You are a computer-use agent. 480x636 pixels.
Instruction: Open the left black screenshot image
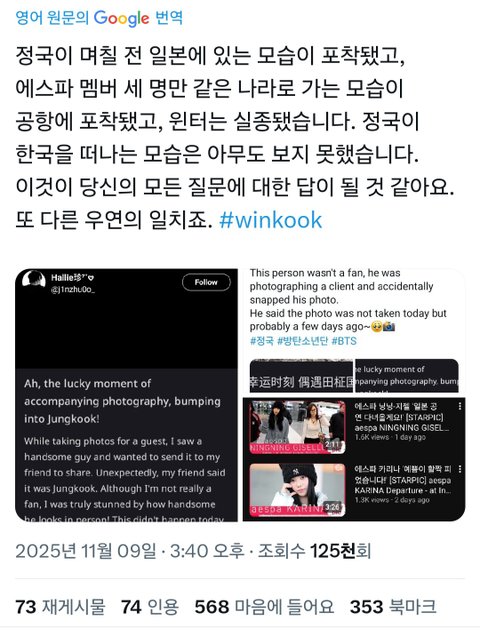[127, 395]
